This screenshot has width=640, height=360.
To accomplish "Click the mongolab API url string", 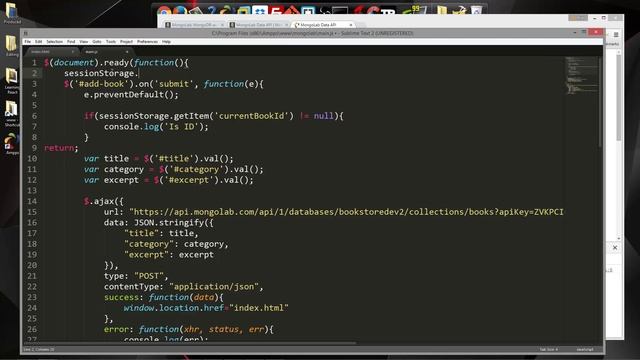I will pyautogui.click(x=346, y=212).
